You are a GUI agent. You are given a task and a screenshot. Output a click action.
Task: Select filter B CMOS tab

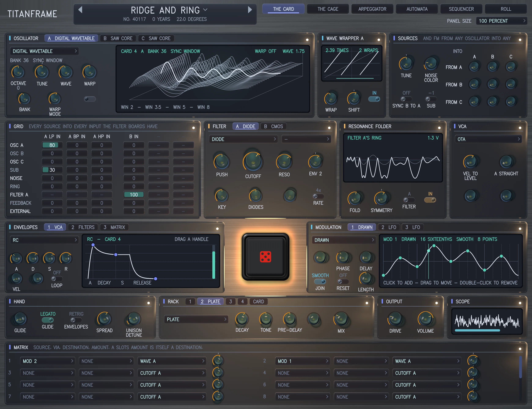(x=273, y=126)
